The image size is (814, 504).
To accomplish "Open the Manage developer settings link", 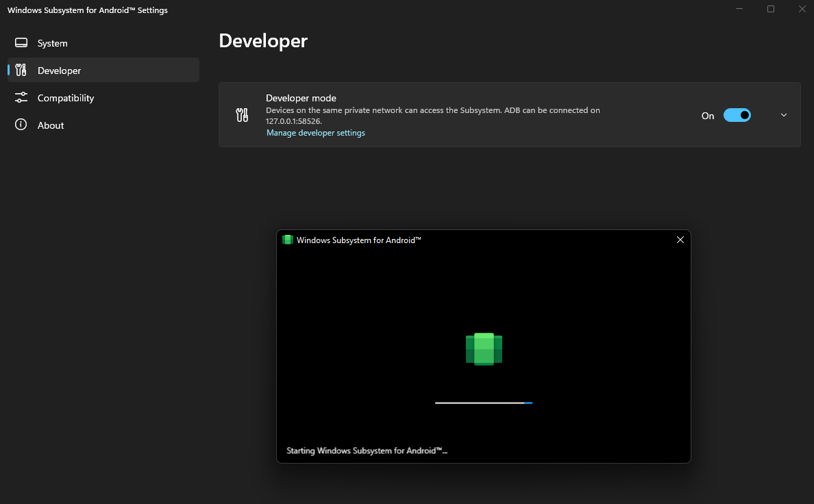I will pos(316,133).
